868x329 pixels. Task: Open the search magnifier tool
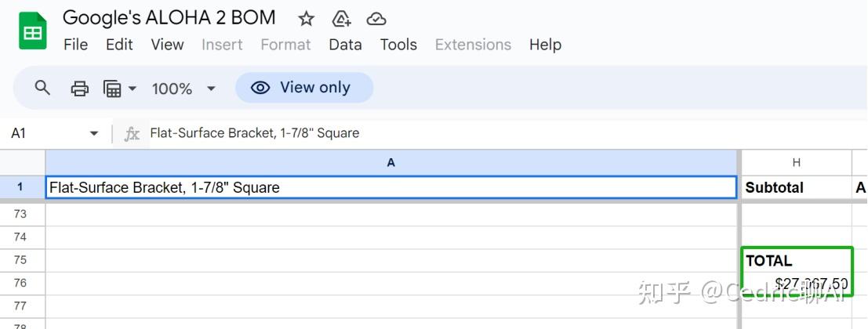coord(43,88)
